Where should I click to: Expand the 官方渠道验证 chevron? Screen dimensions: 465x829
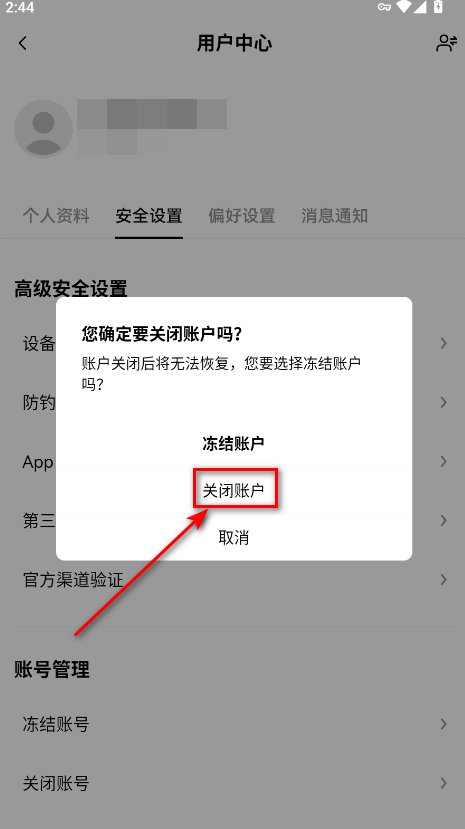444,579
